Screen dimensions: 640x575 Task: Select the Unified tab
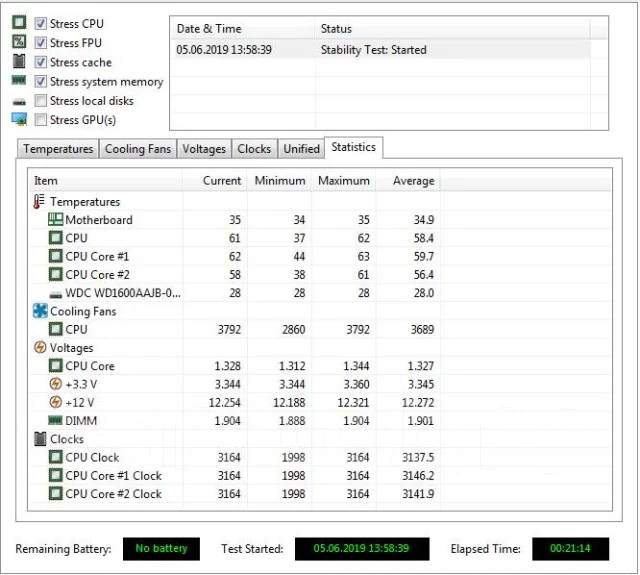pyautogui.click(x=302, y=149)
